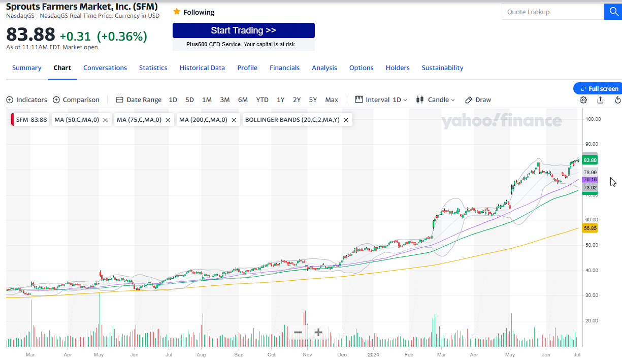Select the YTD range option

pos(262,100)
